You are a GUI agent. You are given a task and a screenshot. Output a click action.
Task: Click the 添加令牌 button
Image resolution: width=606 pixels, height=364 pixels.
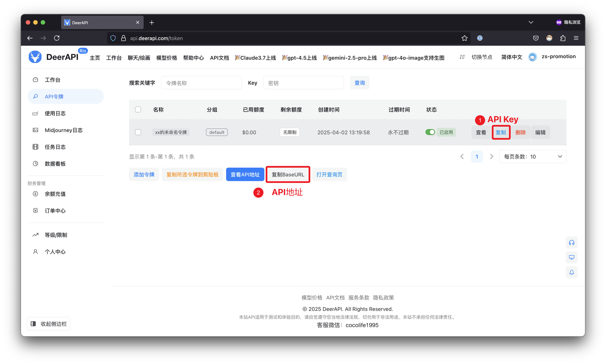coord(144,174)
